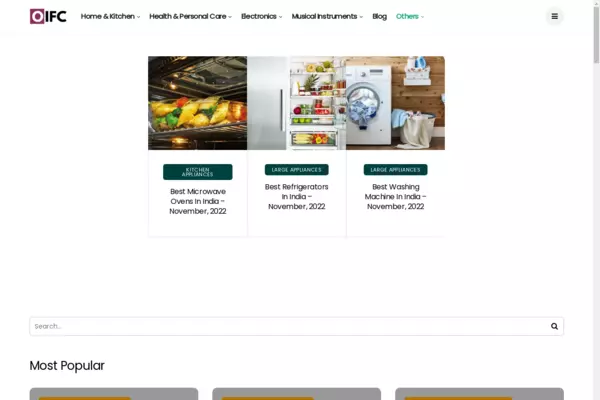Screen dimensions: 600x400
Task: Open the Others dropdown menu
Action: click(x=409, y=17)
